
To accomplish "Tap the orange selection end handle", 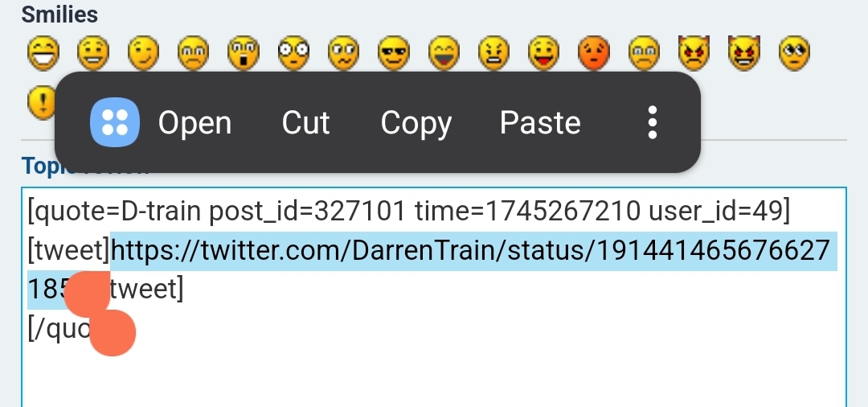I will click(x=113, y=332).
